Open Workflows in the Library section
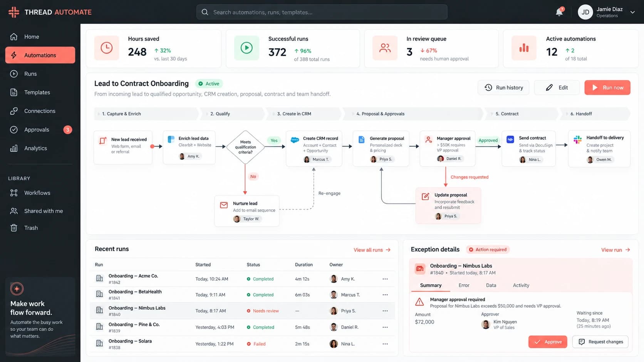 (x=40, y=193)
